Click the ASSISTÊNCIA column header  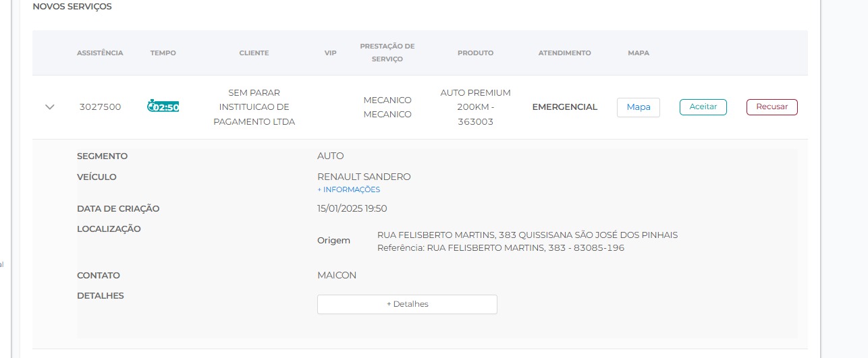point(100,53)
